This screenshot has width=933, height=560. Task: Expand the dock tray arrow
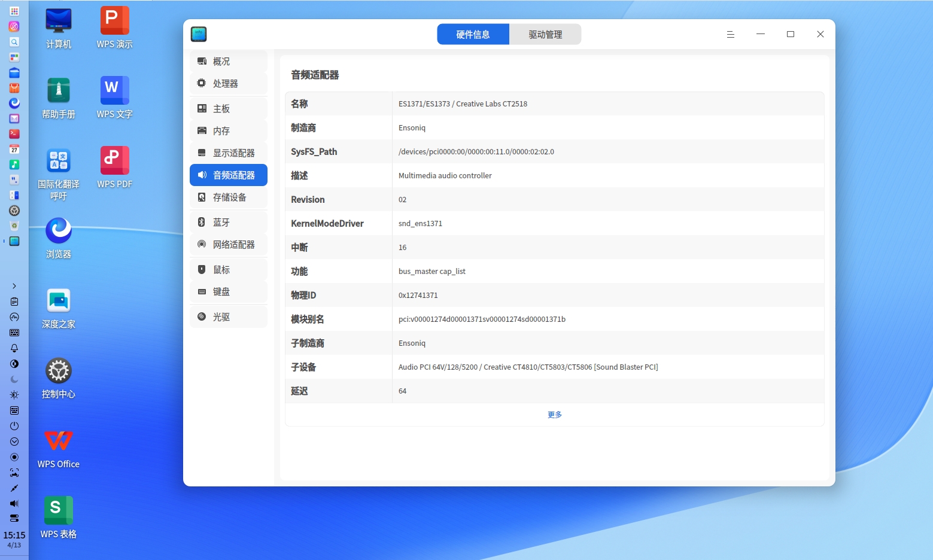[x=14, y=286]
